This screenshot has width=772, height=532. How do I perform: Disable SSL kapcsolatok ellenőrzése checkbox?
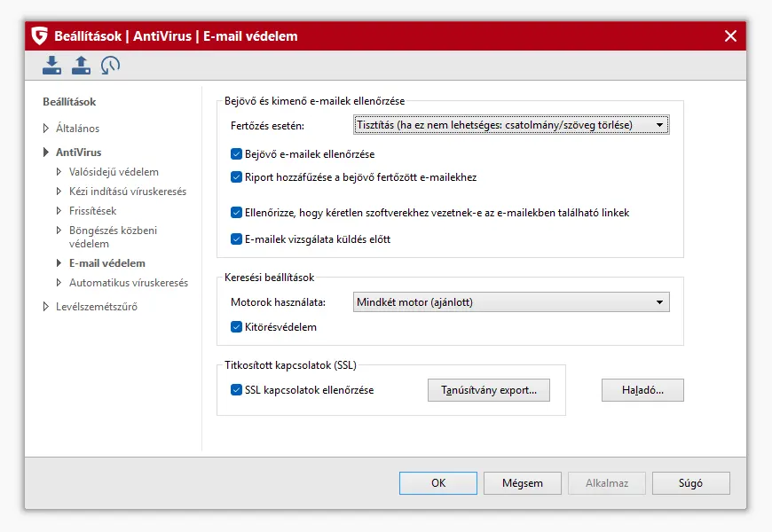pyautogui.click(x=237, y=390)
